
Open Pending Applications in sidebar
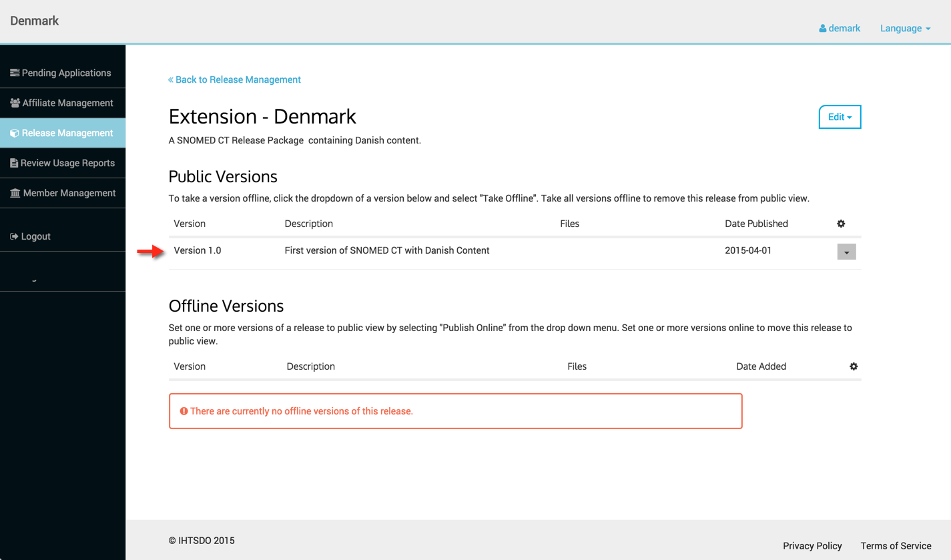(63, 73)
